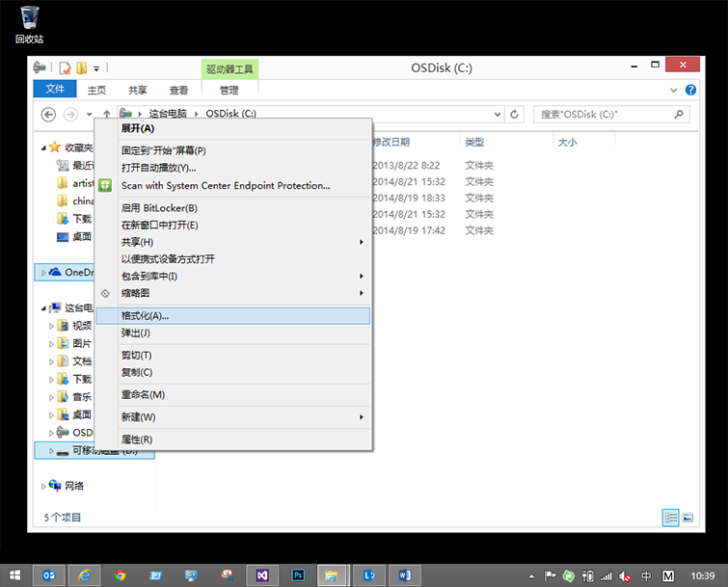
Task: Open Lync from the taskbar
Action: tap(369, 575)
